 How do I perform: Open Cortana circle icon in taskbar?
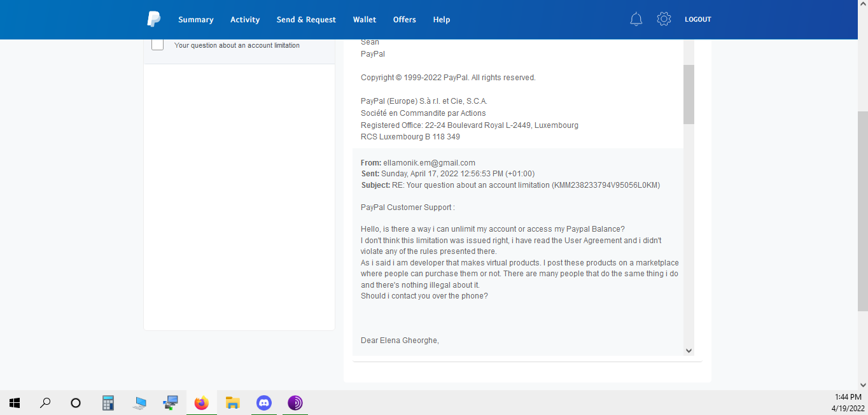tap(76, 402)
